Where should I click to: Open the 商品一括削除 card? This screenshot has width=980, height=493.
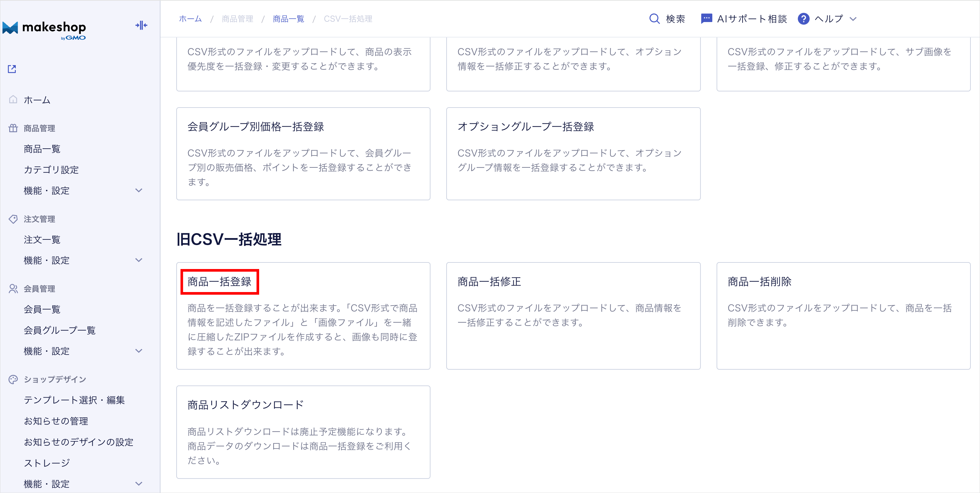(x=759, y=282)
